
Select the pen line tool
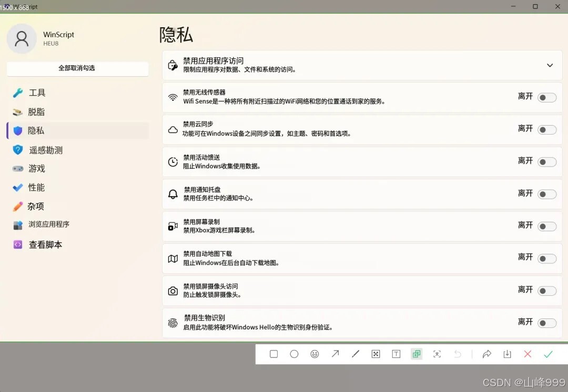click(x=356, y=354)
